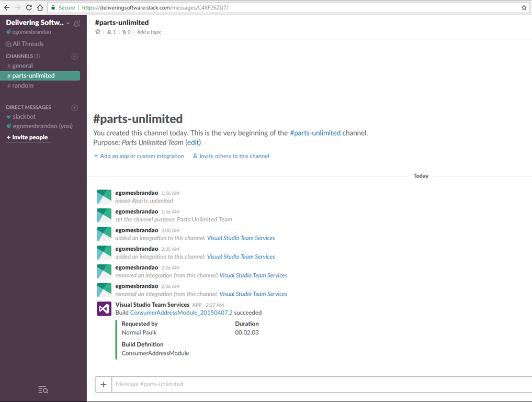532x402 pixels.
Task: Click the ConsumerAddressModule build definition text
Action: [x=155, y=353]
